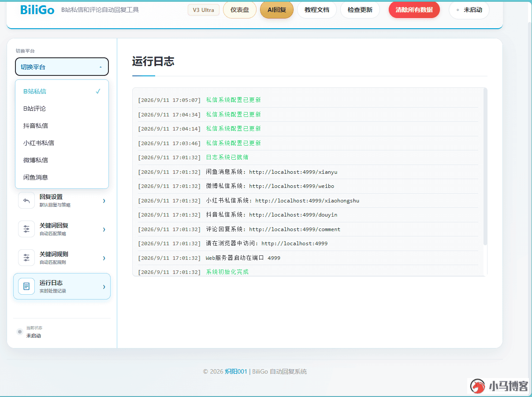
Task: Click the 闲鱼消息系统 xianyu URL log line
Action: [308, 172]
